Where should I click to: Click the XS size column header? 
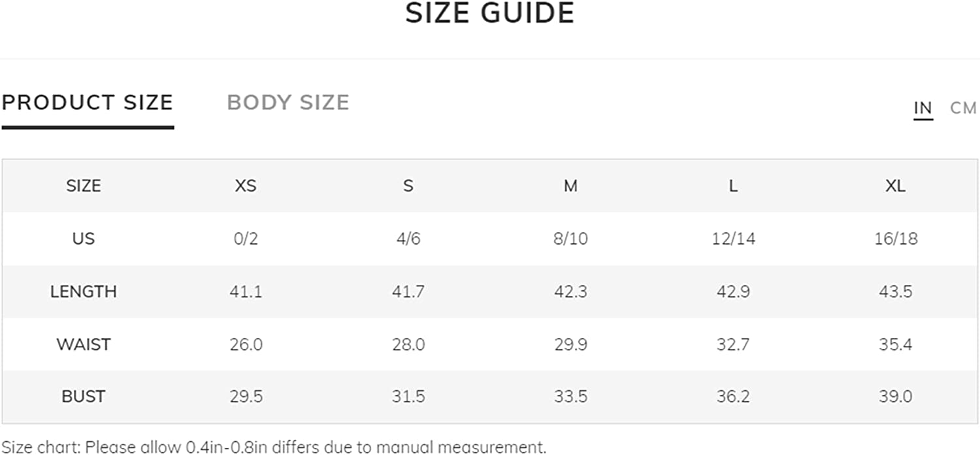246,186
